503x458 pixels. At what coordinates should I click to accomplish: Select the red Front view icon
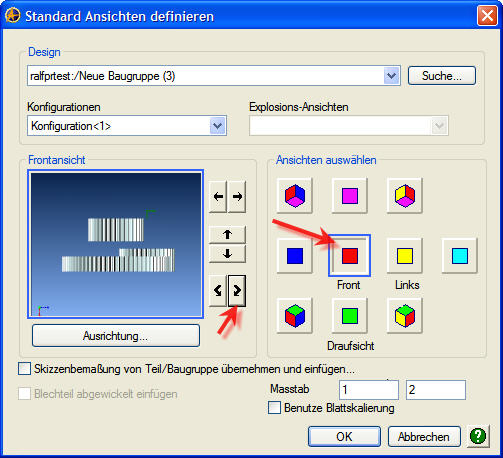[x=349, y=256]
